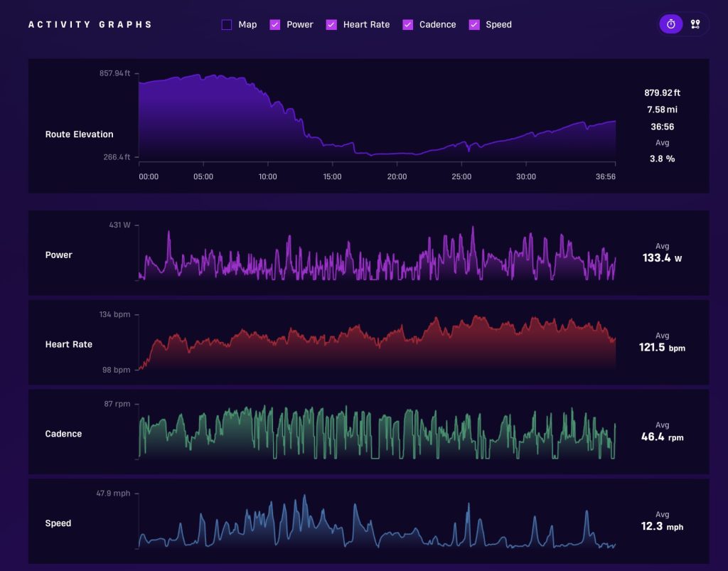Click the 25:00 tick on the time axis
This screenshot has width=728, height=571.
tap(461, 177)
